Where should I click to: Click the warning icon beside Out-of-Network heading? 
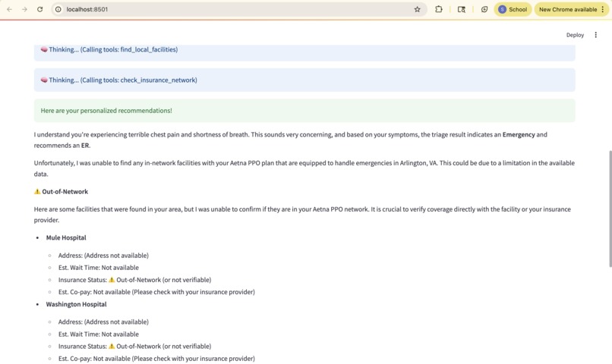pyautogui.click(x=37, y=192)
